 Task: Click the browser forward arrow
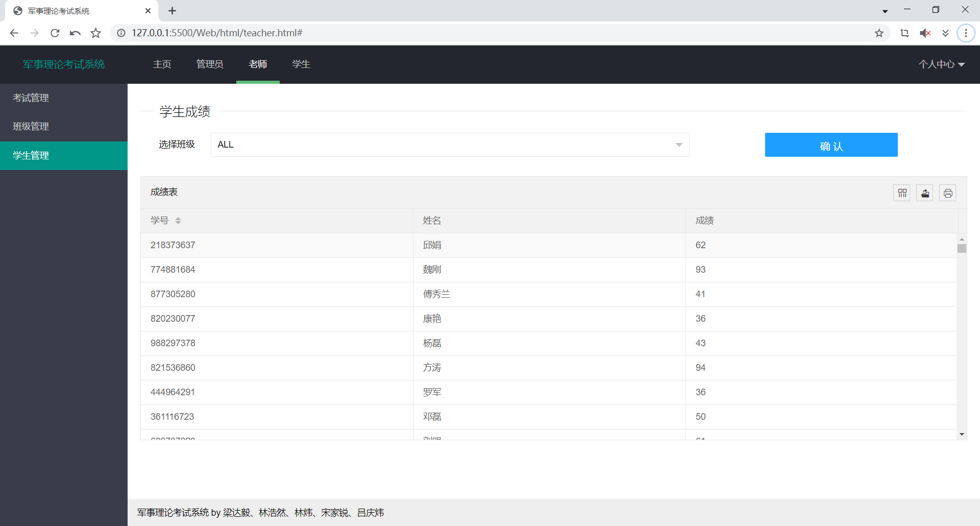point(34,33)
